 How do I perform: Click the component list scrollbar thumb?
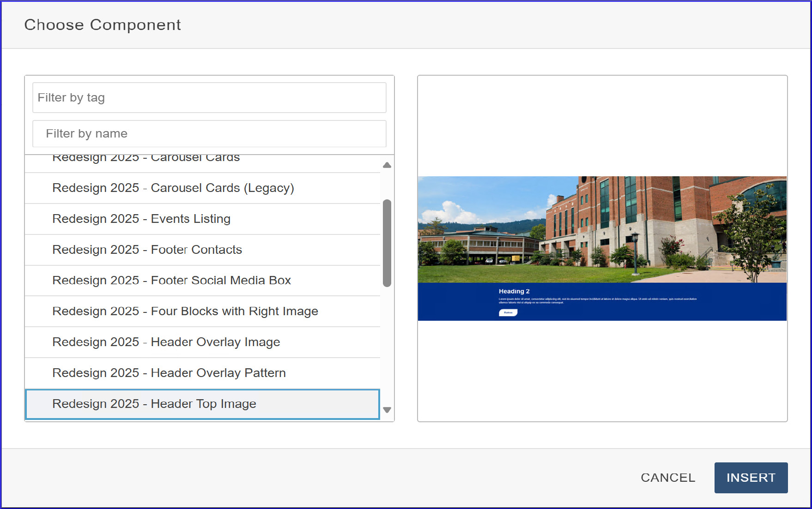point(387,243)
